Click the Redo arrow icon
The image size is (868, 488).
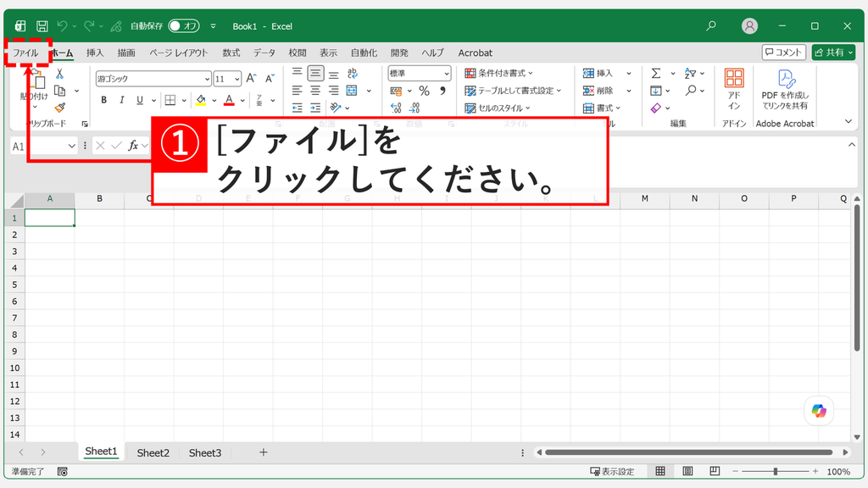pos(89,26)
